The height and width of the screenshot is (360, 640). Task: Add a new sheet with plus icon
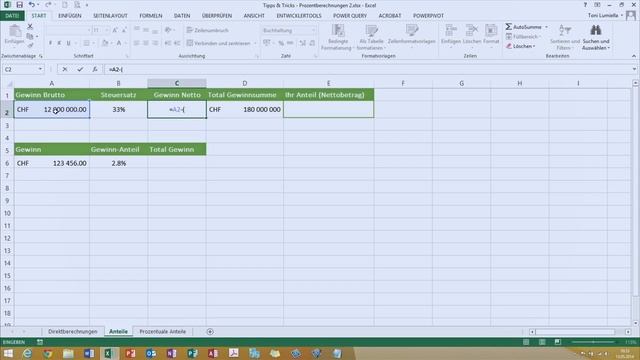tap(210, 332)
